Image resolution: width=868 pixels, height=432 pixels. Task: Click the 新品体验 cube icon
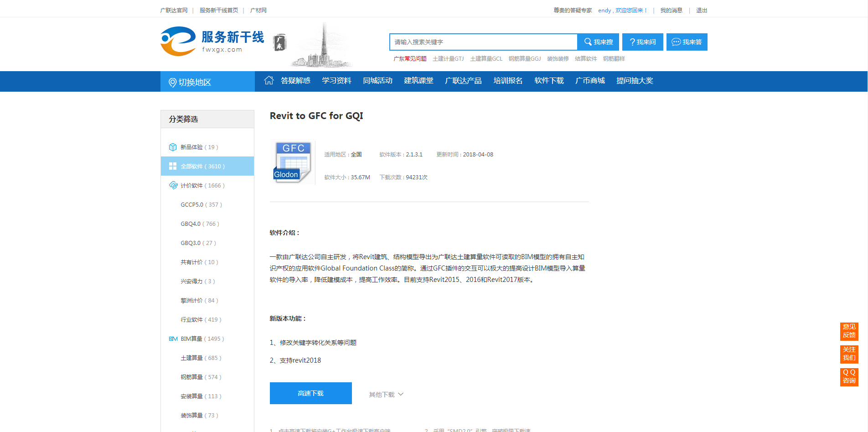click(x=173, y=147)
